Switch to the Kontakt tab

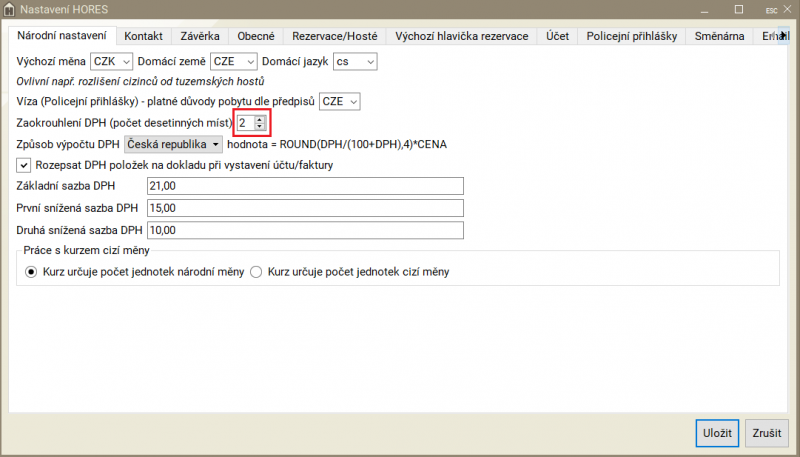[x=143, y=36]
